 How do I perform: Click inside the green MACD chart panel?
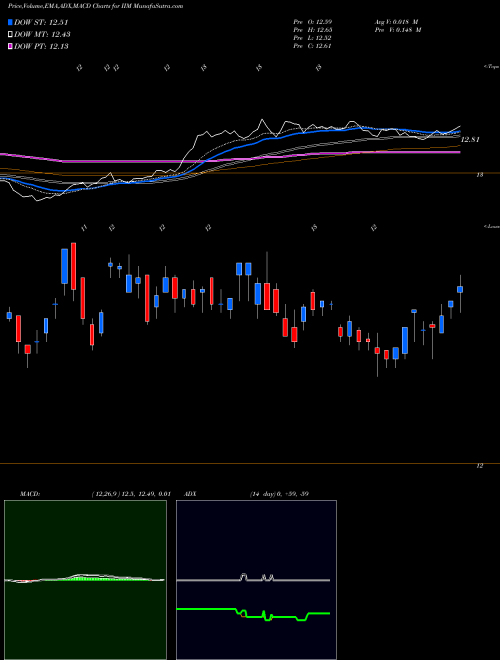click(x=85, y=580)
